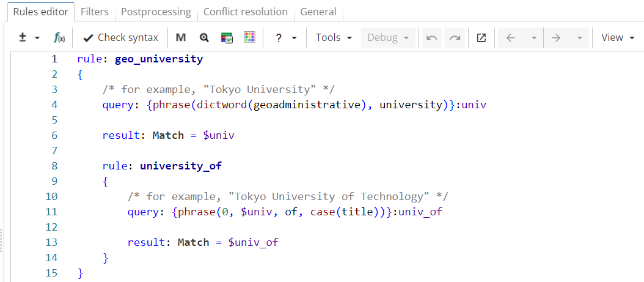Switch to the Filters tab
The width and height of the screenshot is (644, 282).
[95, 12]
